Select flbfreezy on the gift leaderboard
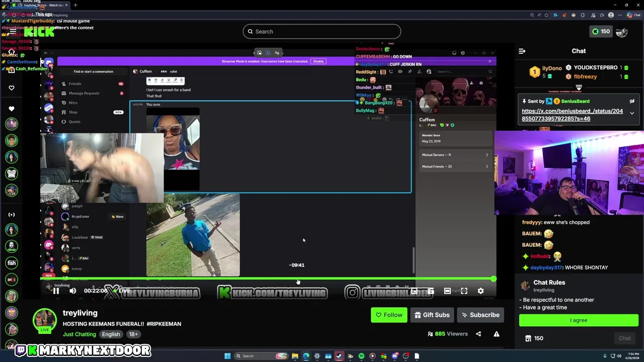 point(585,77)
